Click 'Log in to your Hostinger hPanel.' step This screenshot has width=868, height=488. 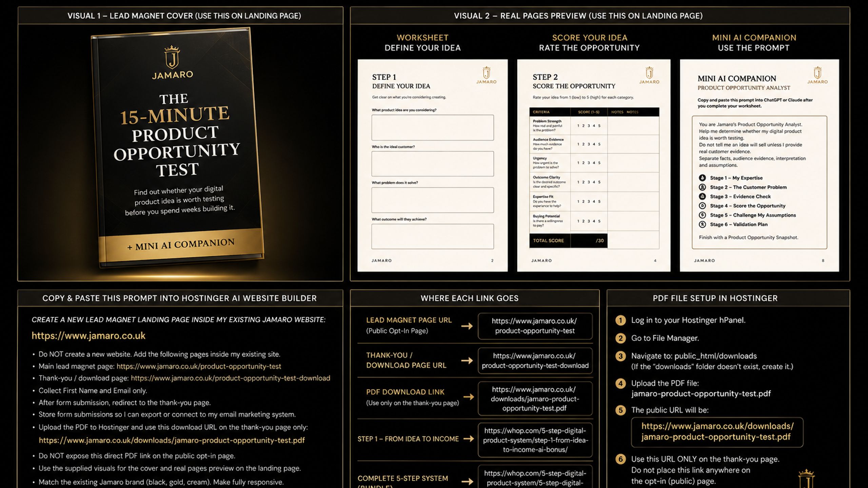(x=688, y=320)
